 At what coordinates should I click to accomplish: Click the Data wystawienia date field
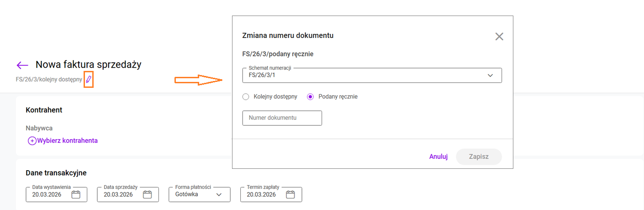pos(48,194)
